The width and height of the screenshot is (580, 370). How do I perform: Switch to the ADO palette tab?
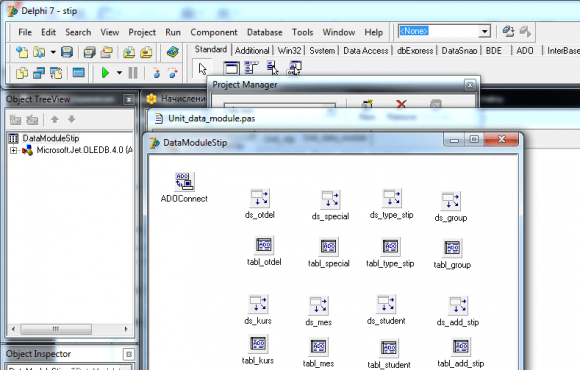tap(525, 51)
